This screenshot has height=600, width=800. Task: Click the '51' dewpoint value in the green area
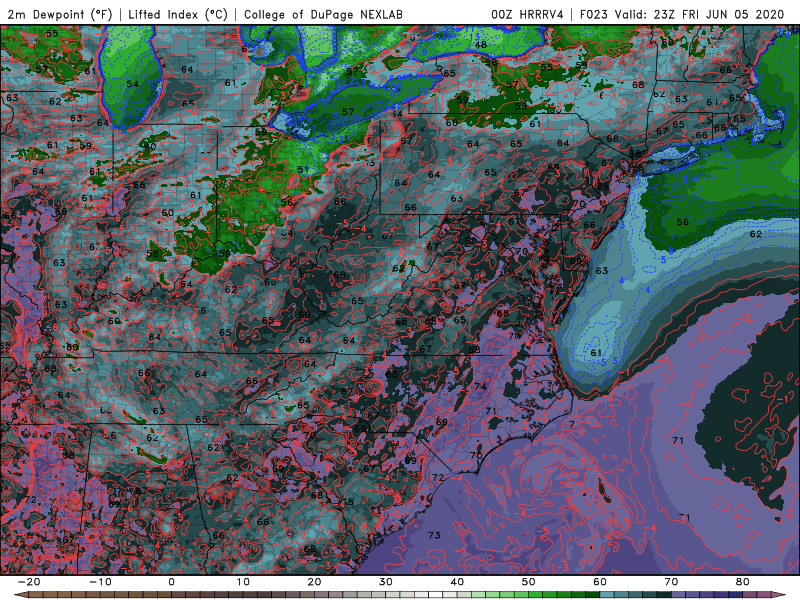click(303, 169)
